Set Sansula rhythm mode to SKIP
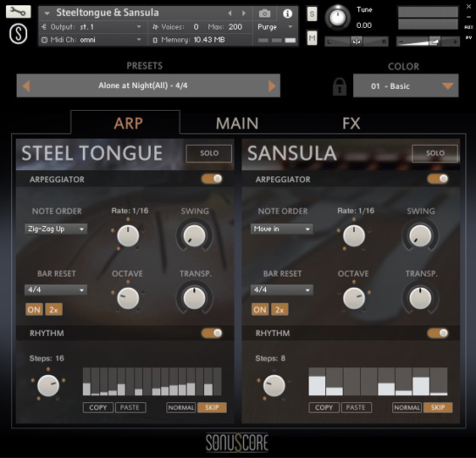The height and width of the screenshot is (458, 476). 438,407
